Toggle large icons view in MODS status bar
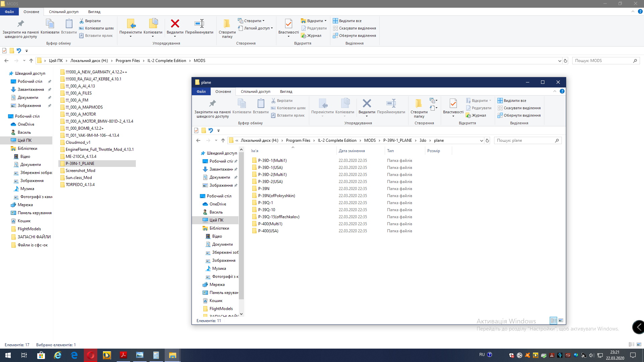 [x=639, y=345]
